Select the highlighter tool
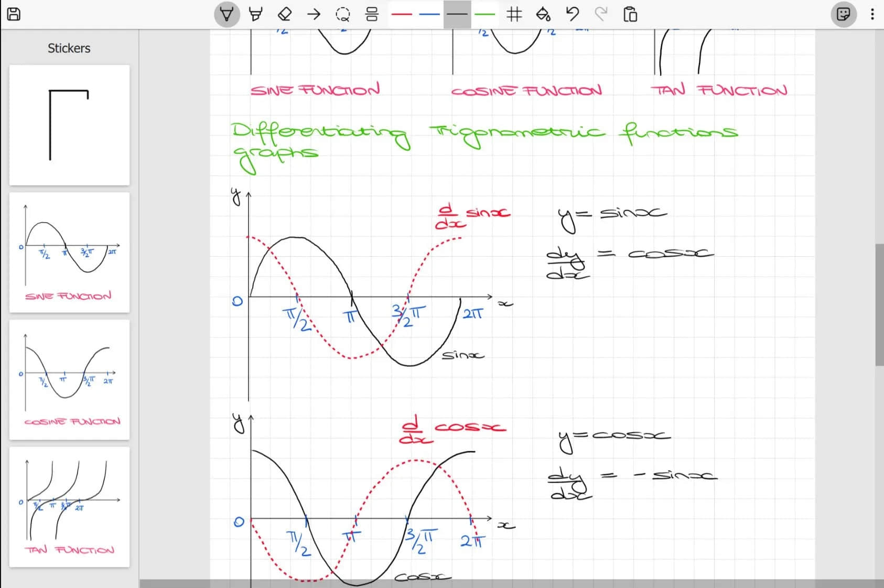Screen dimensions: 884x588 point(255,14)
